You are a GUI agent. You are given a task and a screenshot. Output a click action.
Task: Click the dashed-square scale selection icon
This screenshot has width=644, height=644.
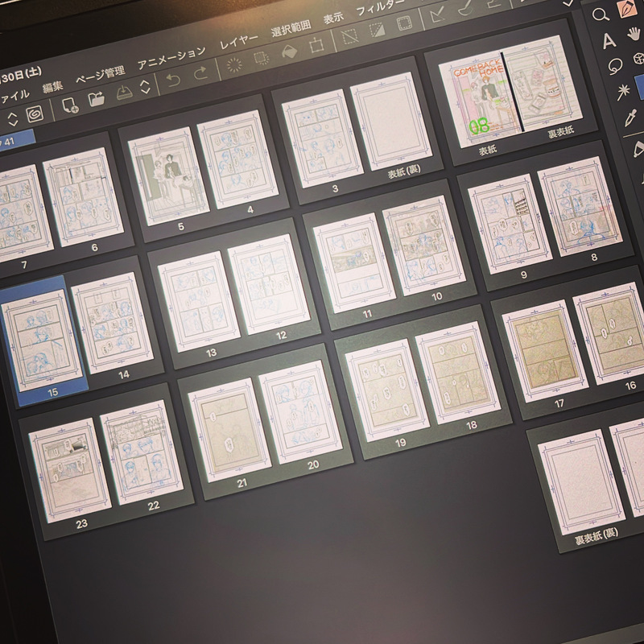click(261, 58)
